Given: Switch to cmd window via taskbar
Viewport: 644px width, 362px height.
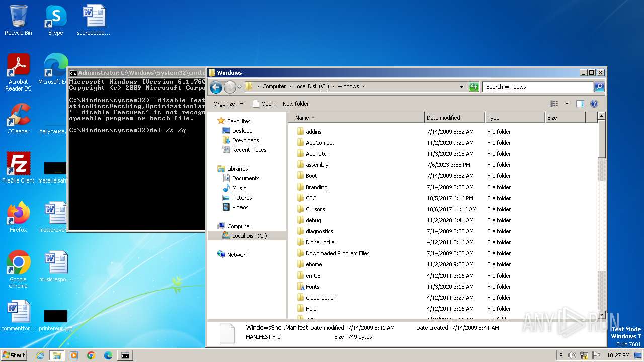Looking at the screenshot, I should (x=125, y=355).
